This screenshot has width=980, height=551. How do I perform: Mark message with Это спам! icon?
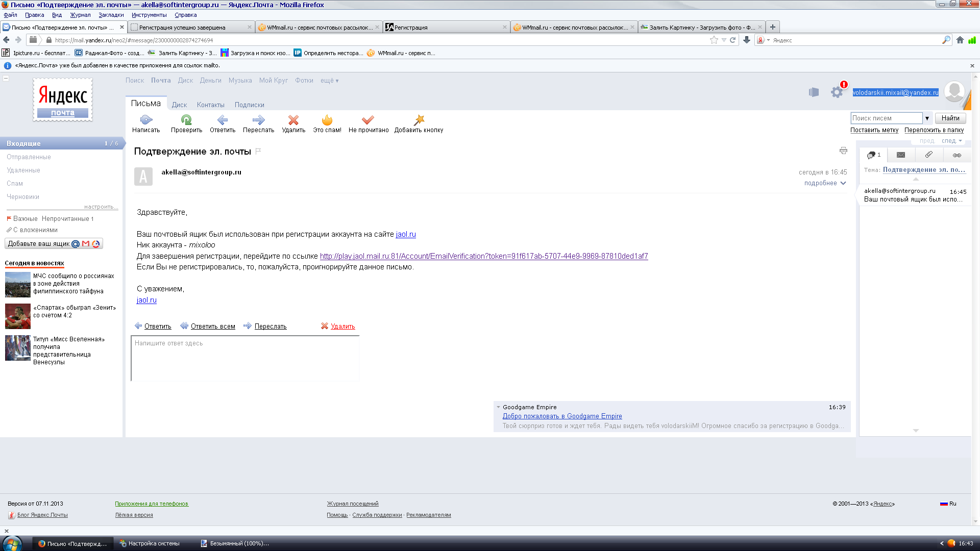tap(327, 120)
